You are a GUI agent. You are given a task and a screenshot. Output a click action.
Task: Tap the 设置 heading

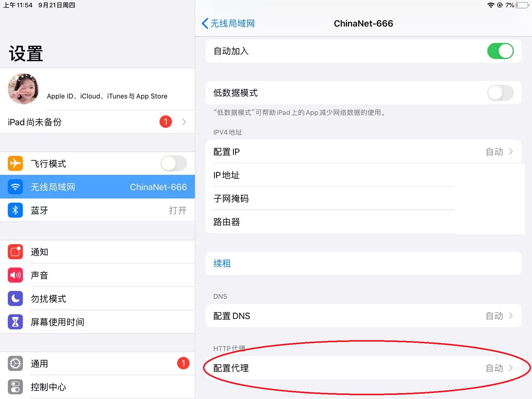click(26, 53)
